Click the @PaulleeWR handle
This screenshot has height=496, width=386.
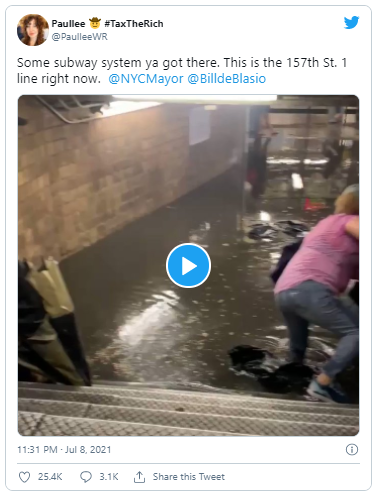(80, 37)
